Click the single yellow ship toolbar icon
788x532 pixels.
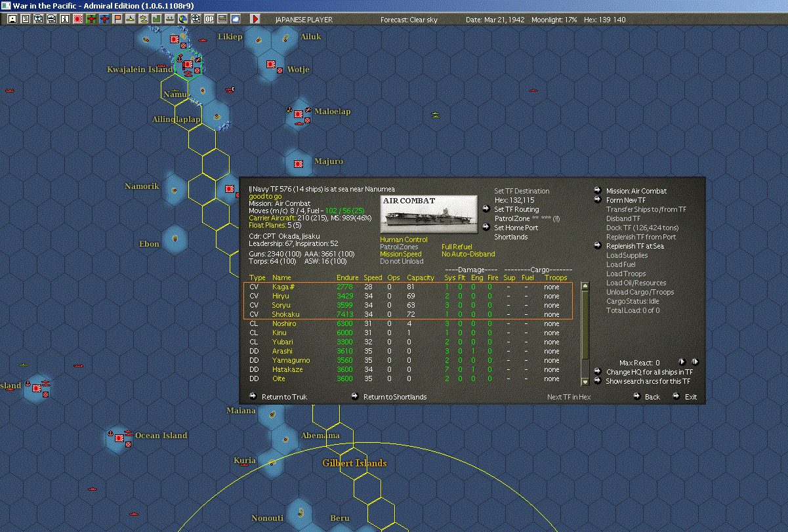pyautogui.click(x=131, y=19)
